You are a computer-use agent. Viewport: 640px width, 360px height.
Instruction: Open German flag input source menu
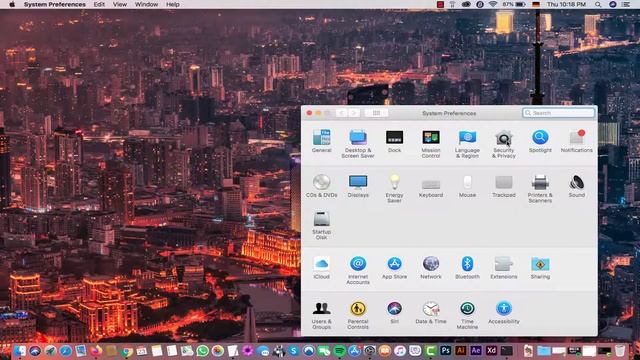(536, 4)
